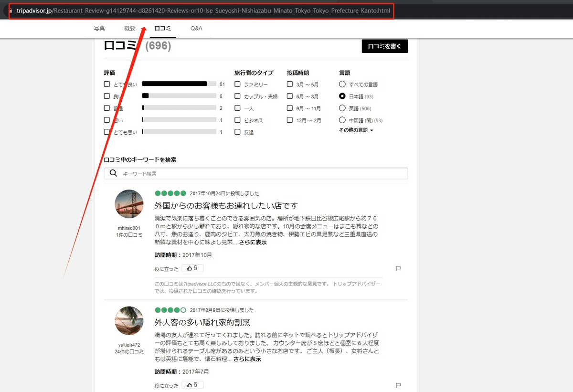Flag the mhirao001 review as inappropriate
This screenshot has width=573, height=392.
[x=398, y=269]
